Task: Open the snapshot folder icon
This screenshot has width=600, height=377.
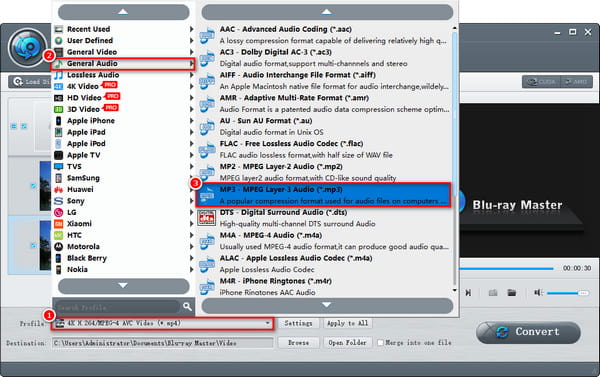Action: point(512,293)
